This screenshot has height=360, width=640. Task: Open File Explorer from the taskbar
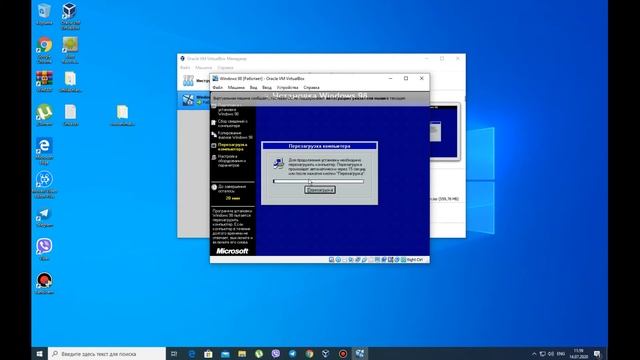(x=242, y=353)
